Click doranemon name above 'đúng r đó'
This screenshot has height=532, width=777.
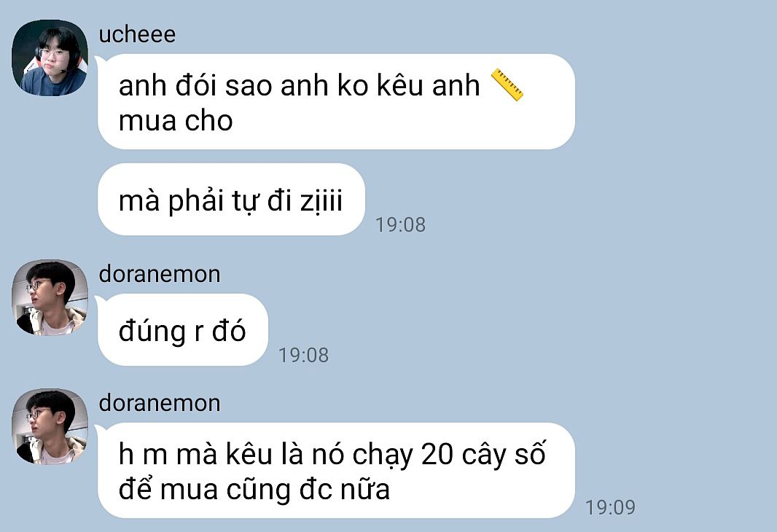[160, 274]
